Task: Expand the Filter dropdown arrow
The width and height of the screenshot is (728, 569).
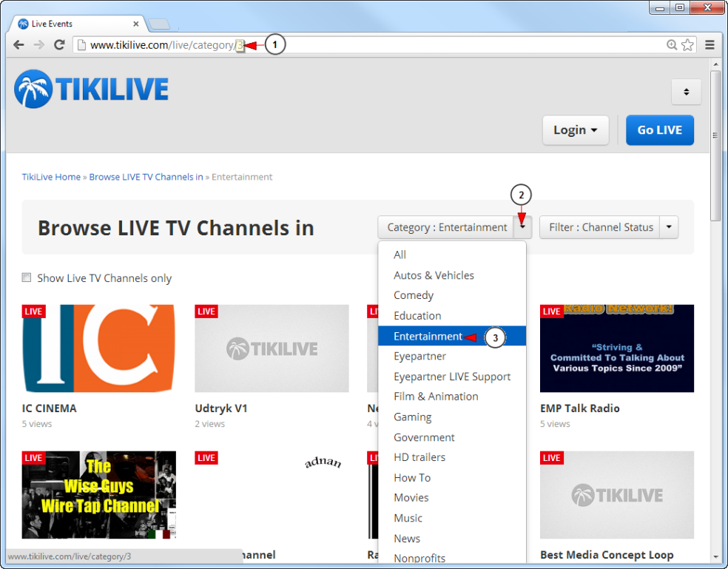Action: 669,227
